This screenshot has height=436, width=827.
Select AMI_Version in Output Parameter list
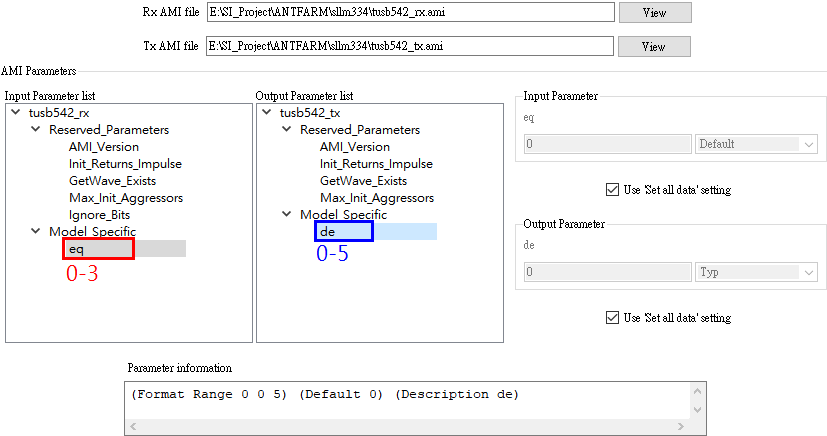[x=355, y=147]
